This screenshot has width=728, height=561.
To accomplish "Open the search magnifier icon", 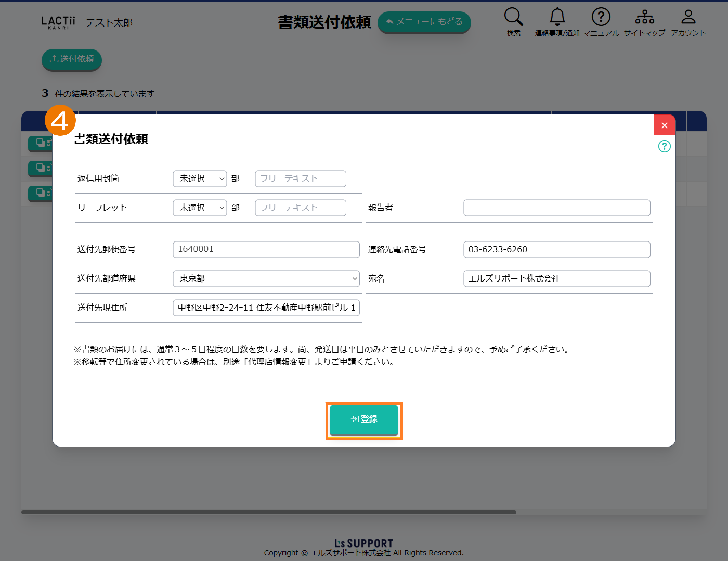I will pyautogui.click(x=513, y=17).
